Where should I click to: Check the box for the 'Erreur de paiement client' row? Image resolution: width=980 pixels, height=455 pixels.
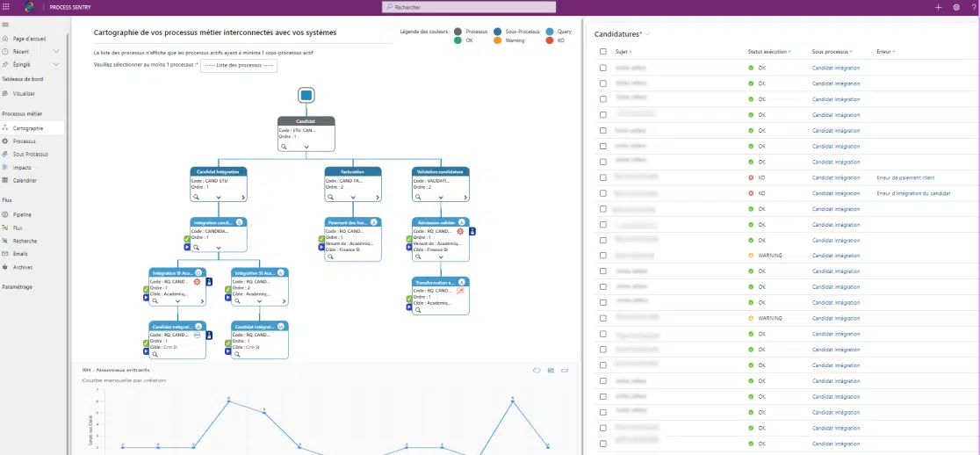pyautogui.click(x=602, y=177)
